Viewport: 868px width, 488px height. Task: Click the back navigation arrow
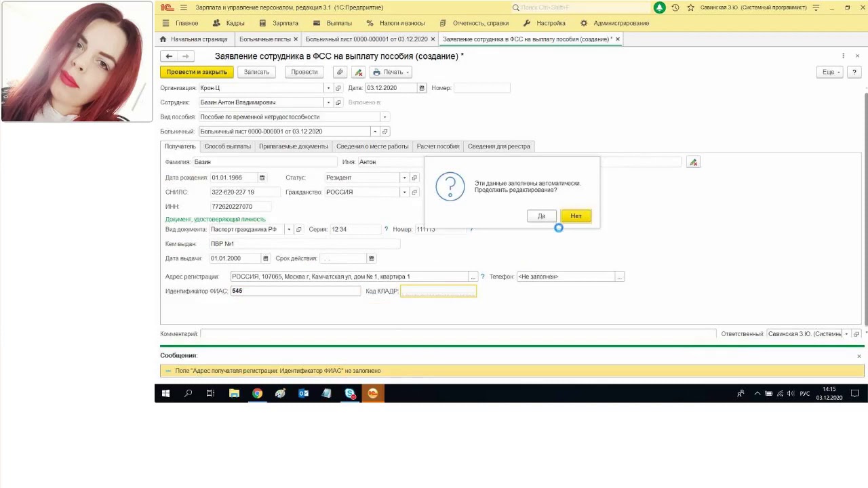pos(169,56)
